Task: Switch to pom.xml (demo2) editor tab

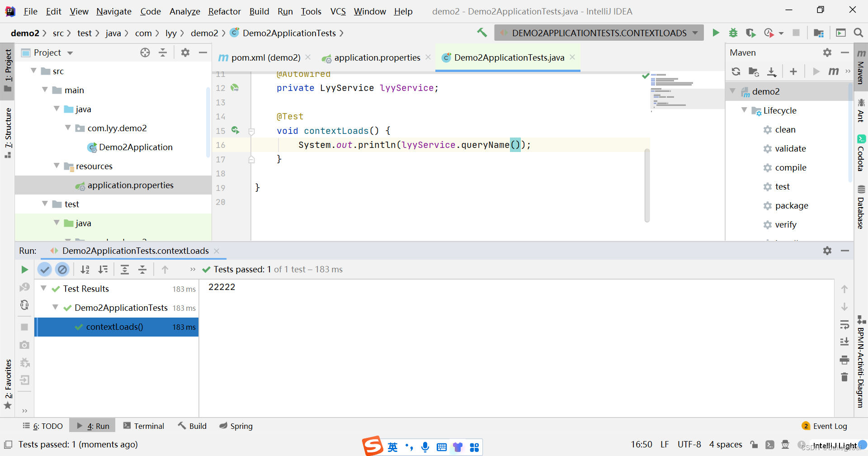Action: pos(265,57)
